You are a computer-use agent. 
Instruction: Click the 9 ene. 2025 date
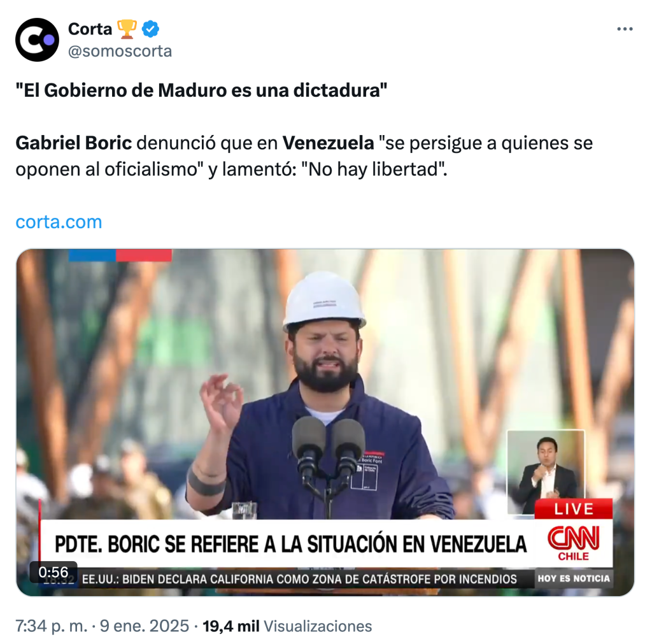click(145, 626)
